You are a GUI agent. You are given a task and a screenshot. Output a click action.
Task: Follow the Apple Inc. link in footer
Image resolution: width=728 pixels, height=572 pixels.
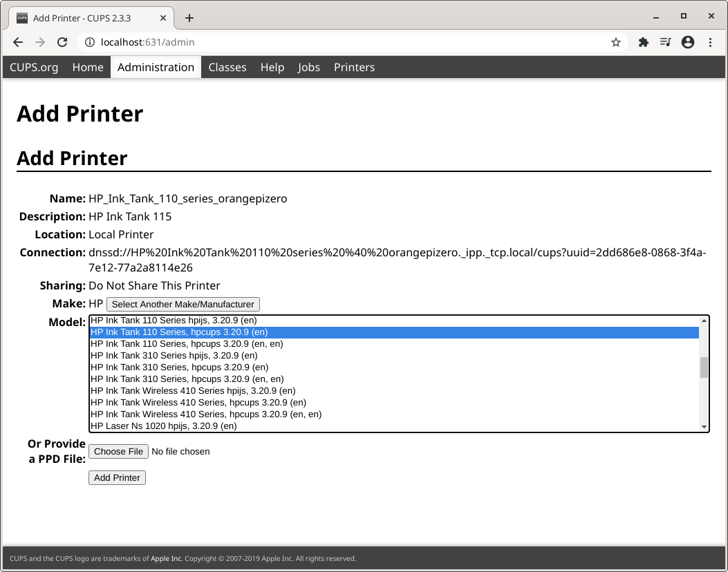[167, 559]
